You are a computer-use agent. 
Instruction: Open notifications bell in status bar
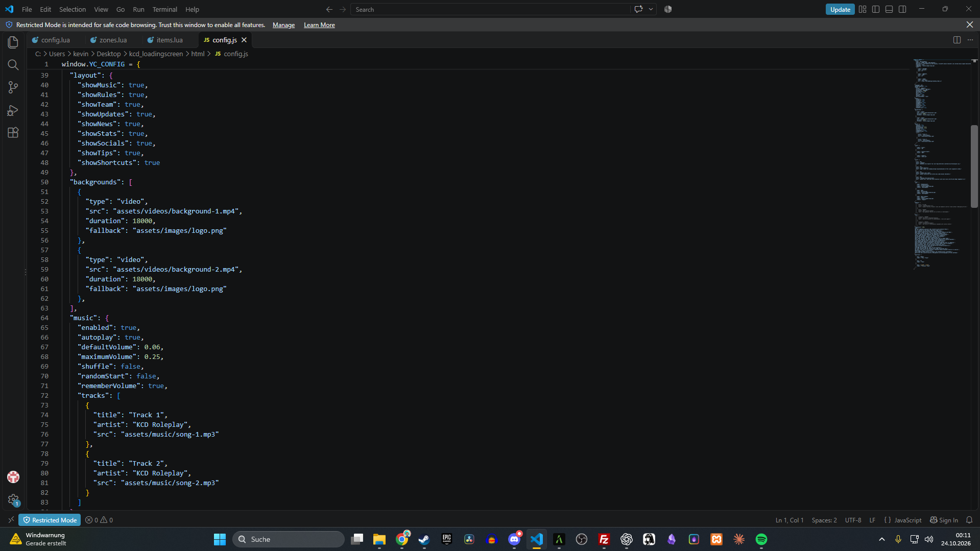pyautogui.click(x=969, y=520)
